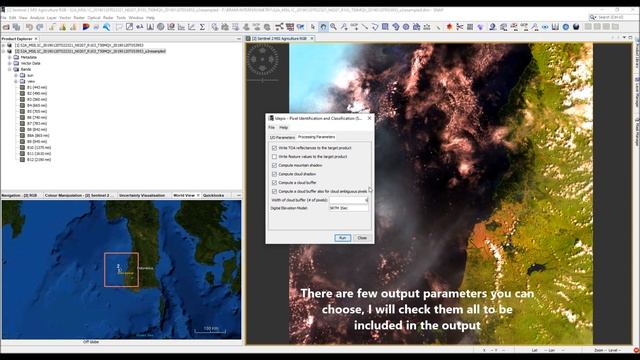Enable Write feature values to target product
The image size is (640, 360).
click(x=274, y=157)
